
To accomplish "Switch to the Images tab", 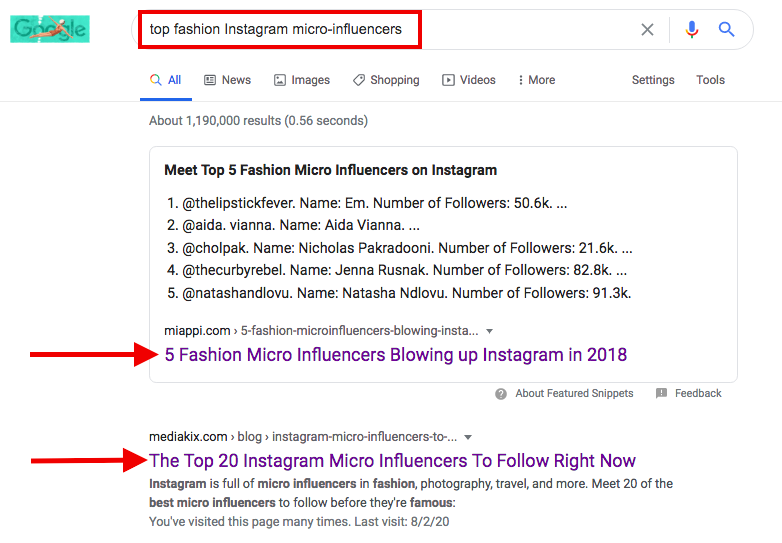I will (x=301, y=80).
